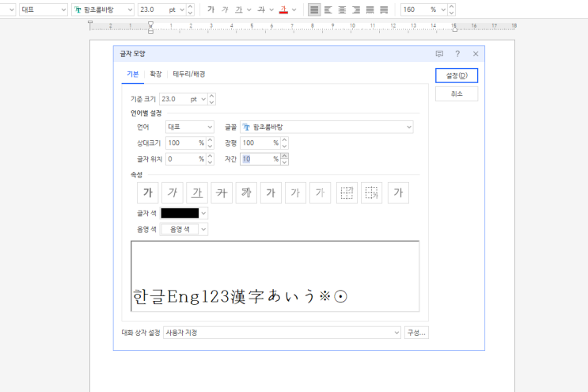Click the 글자 위치 field showing 0
The image size is (588, 392).
(x=182, y=159)
